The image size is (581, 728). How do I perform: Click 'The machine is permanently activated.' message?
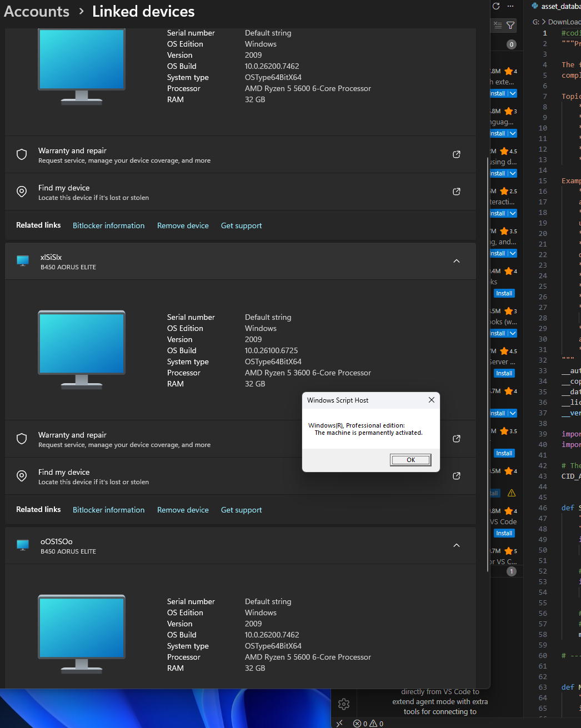coord(369,433)
